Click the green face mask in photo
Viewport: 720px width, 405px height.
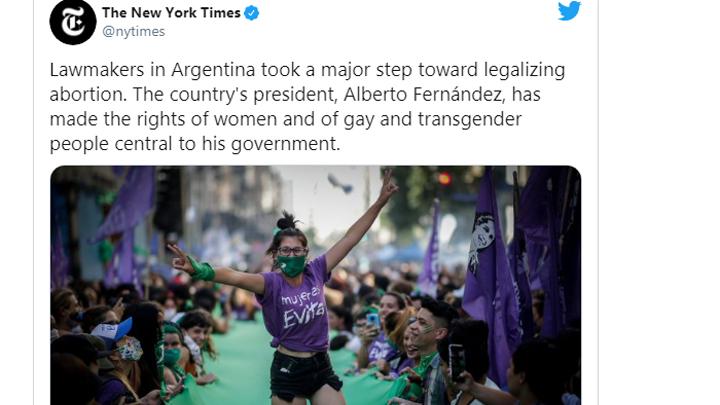tap(292, 266)
